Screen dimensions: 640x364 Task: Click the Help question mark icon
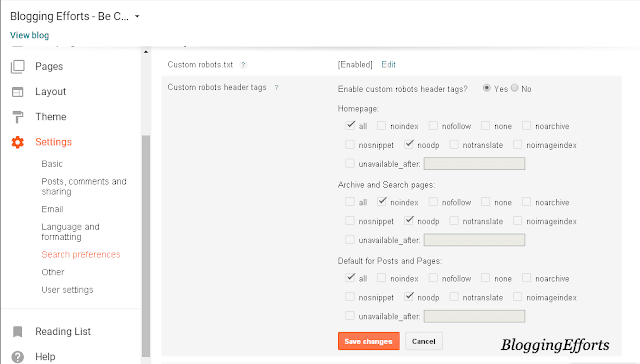[18, 357]
